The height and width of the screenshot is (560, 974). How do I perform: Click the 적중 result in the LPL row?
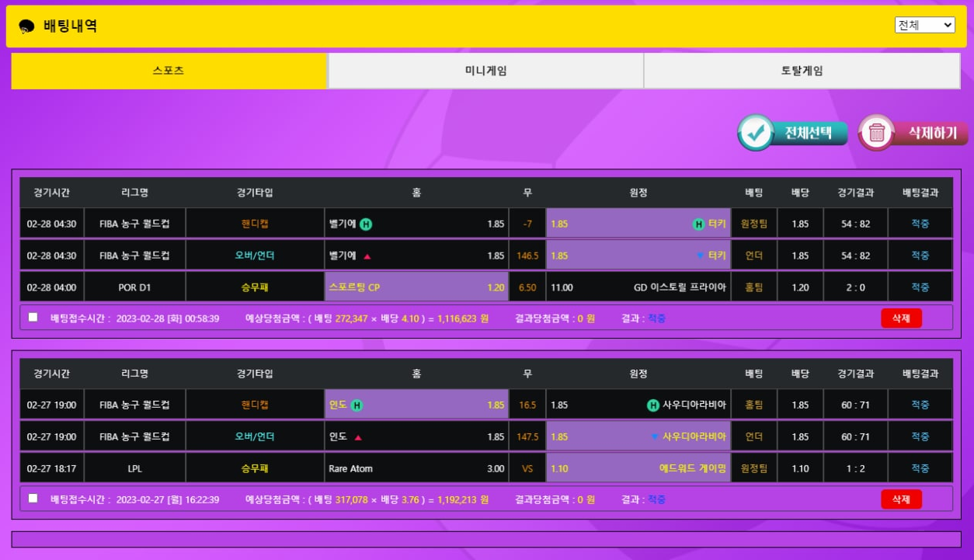pyautogui.click(x=920, y=468)
